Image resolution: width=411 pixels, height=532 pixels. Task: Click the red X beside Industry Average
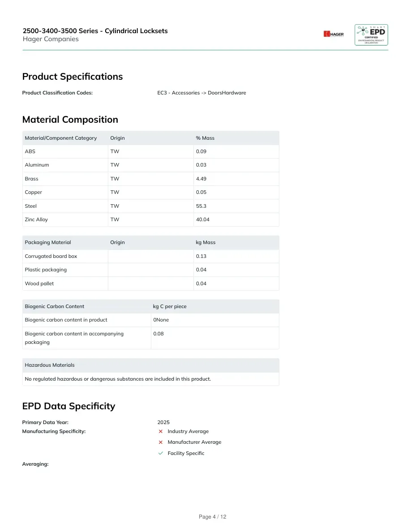(161, 431)
